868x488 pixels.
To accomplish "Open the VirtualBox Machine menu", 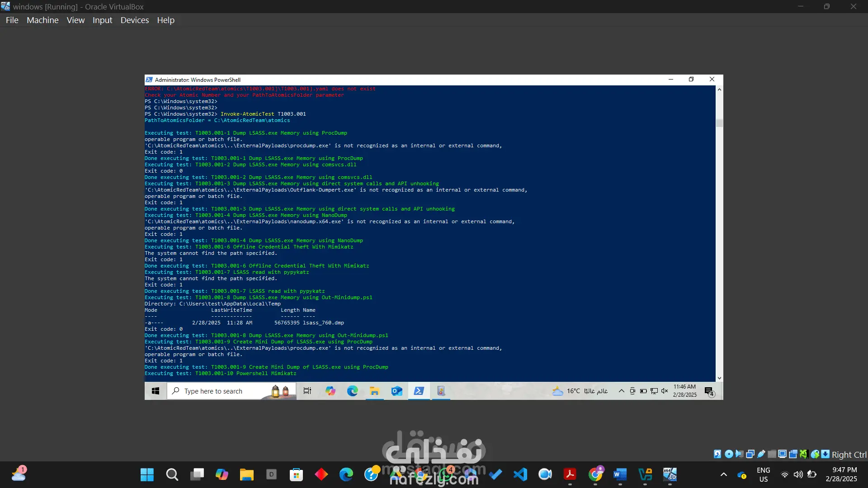I will click(42, 20).
